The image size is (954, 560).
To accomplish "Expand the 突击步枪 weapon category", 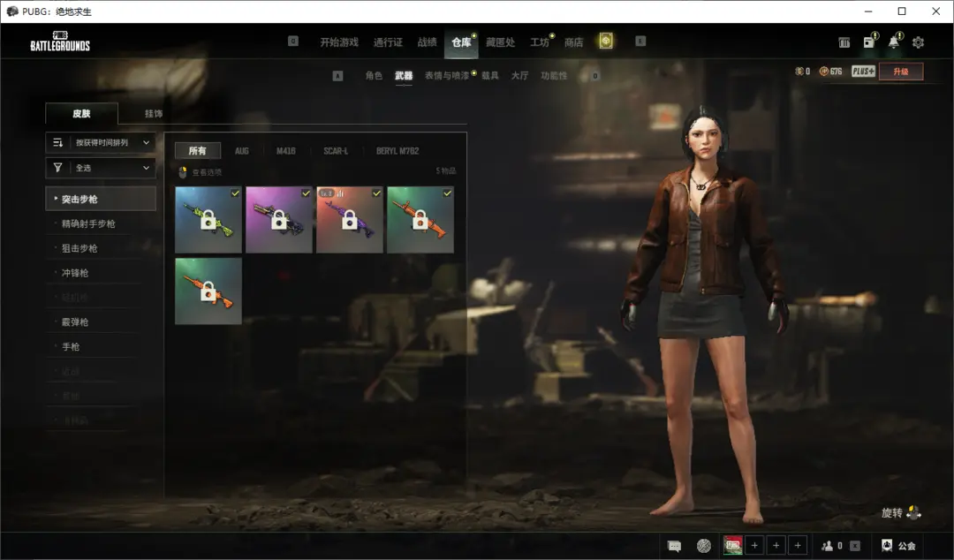I will (x=101, y=199).
